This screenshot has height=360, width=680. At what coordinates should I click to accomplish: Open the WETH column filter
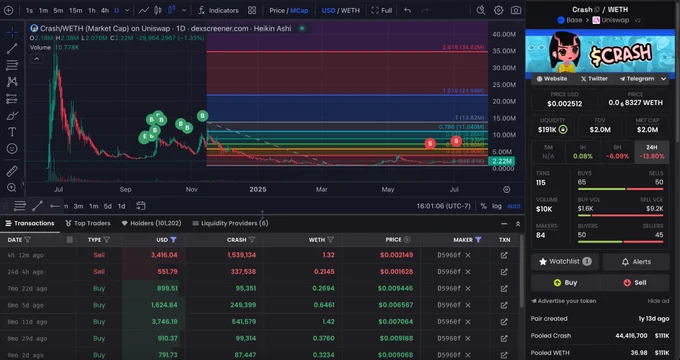330,240
